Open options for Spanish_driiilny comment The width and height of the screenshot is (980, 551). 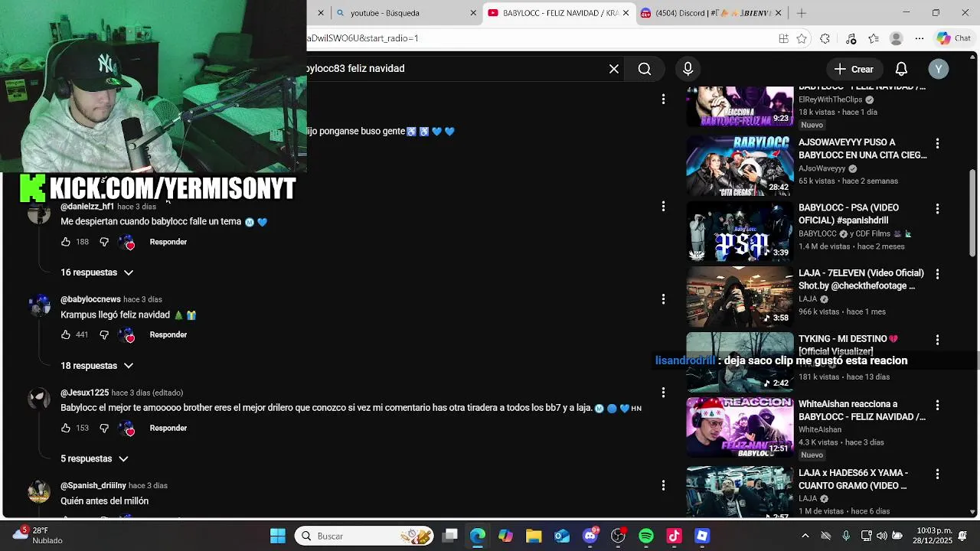click(x=664, y=485)
